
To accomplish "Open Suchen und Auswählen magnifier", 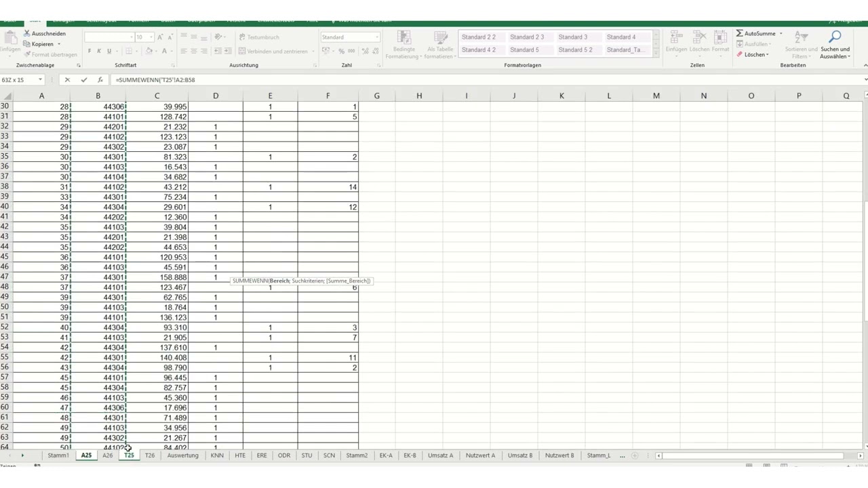I will coord(835,44).
